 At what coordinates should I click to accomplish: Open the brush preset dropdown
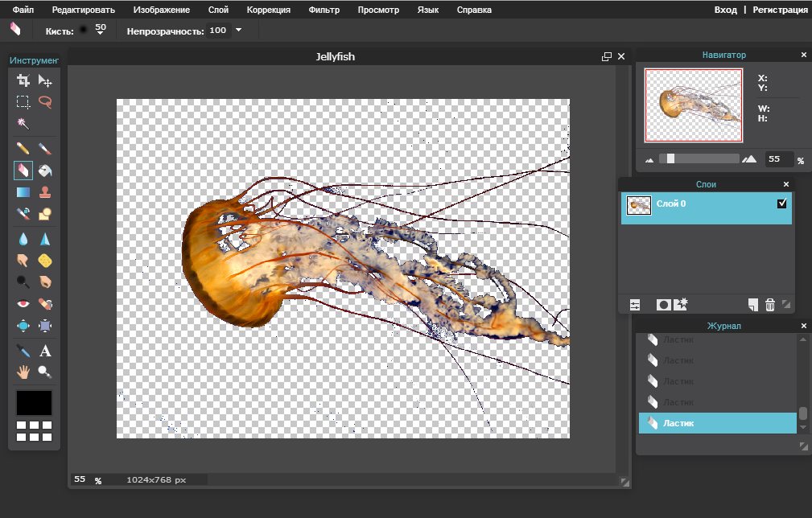[x=101, y=30]
